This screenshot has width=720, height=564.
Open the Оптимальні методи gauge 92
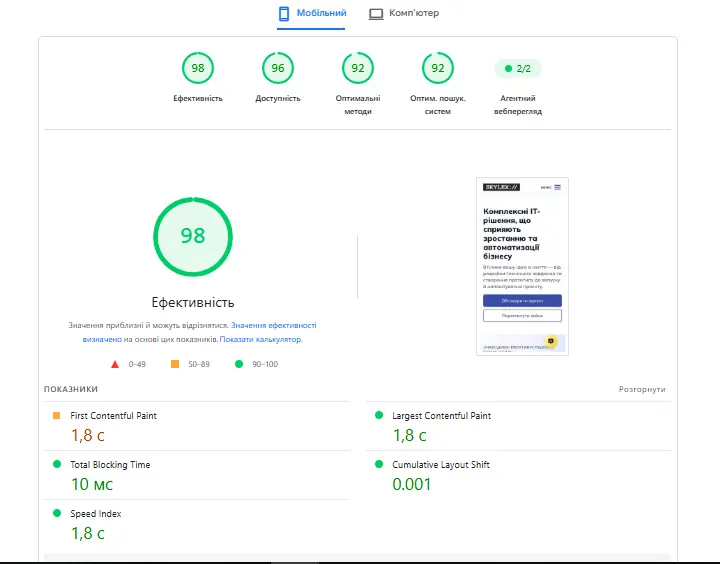click(358, 68)
